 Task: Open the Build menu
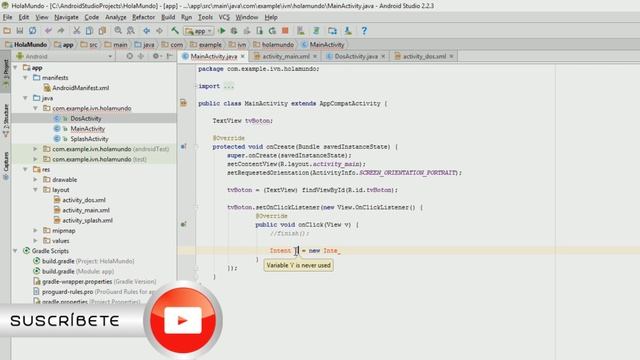(168, 17)
